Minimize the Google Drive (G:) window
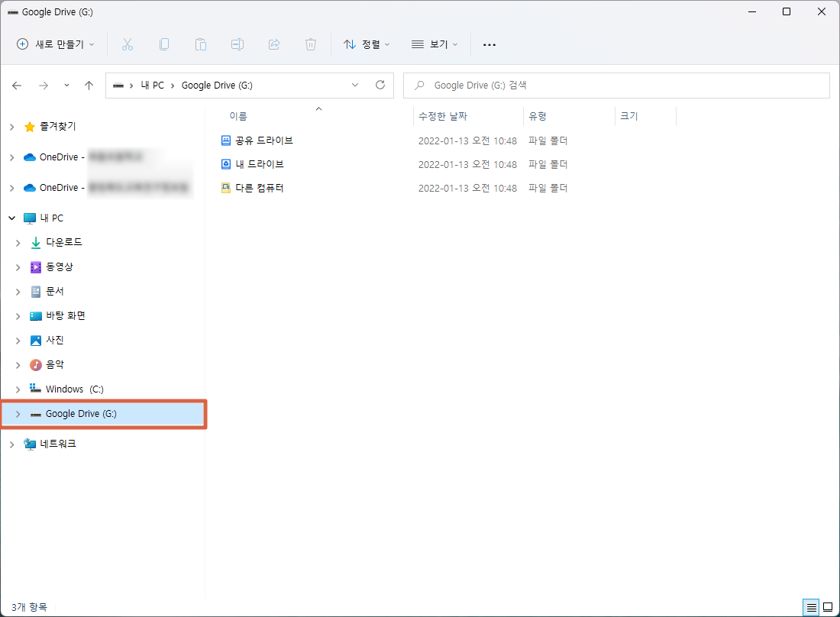Screen dimensions: 840x617 (752, 11)
